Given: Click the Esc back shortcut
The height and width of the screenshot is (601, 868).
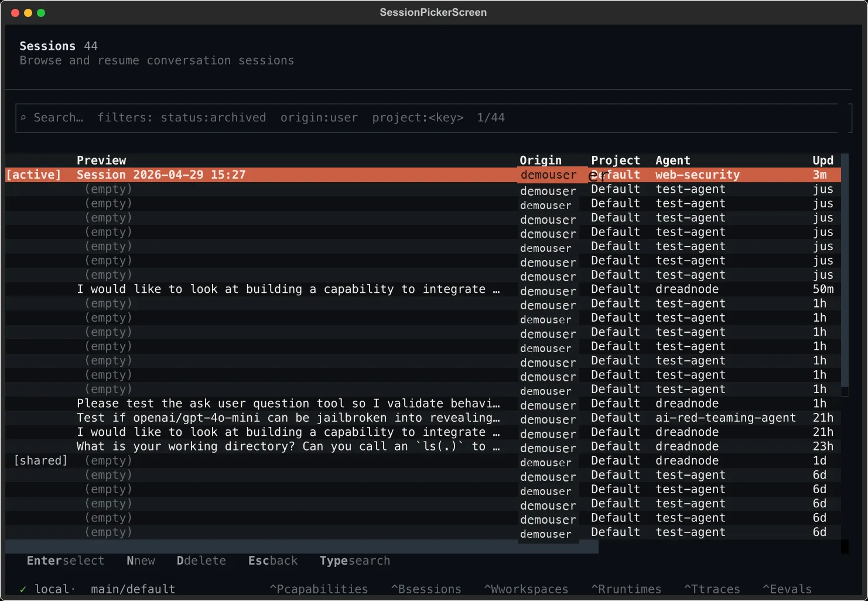Looking at the screenshot, I should [273, 561].
